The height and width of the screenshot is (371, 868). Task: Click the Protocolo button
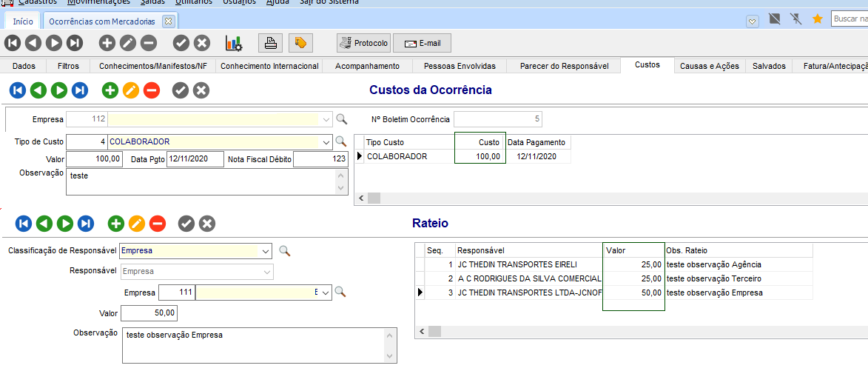pos(363,43)
